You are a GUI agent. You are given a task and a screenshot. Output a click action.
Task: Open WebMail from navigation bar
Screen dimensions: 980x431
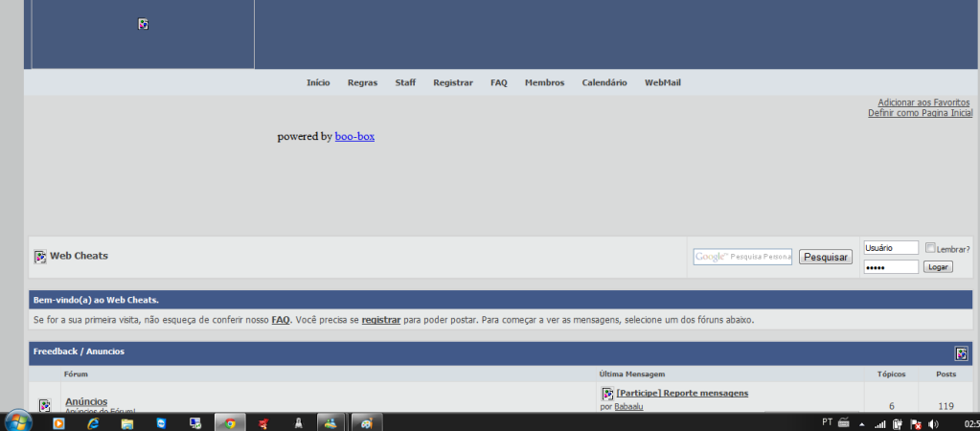pyautogui.click(x=663, y=82)
